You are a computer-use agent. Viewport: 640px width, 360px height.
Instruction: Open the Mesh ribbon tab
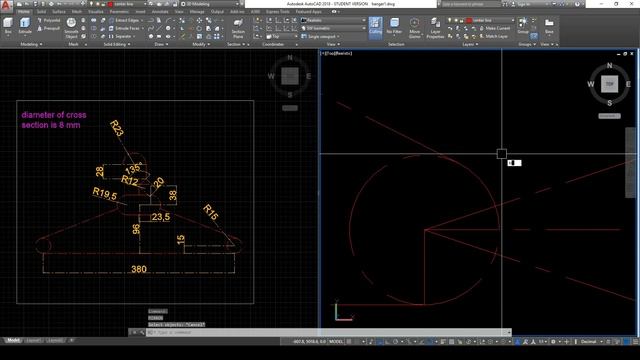coord(77,12)
